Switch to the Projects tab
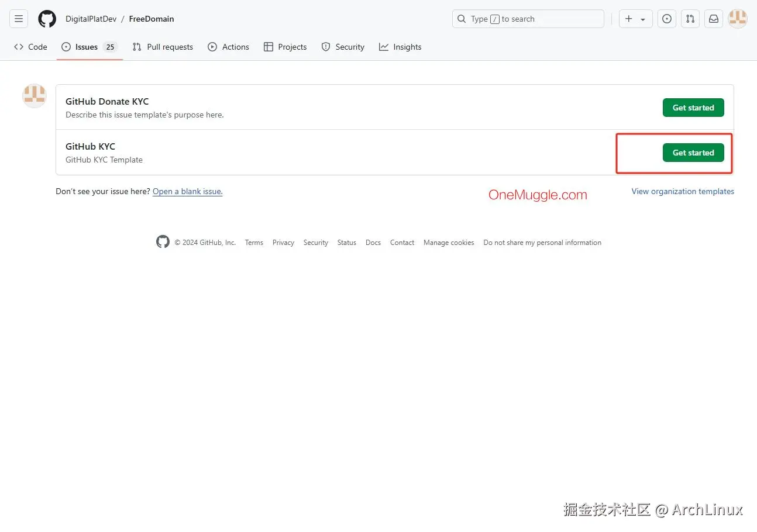This screenshot has width=757, height=532. click(x=285, y=47)
